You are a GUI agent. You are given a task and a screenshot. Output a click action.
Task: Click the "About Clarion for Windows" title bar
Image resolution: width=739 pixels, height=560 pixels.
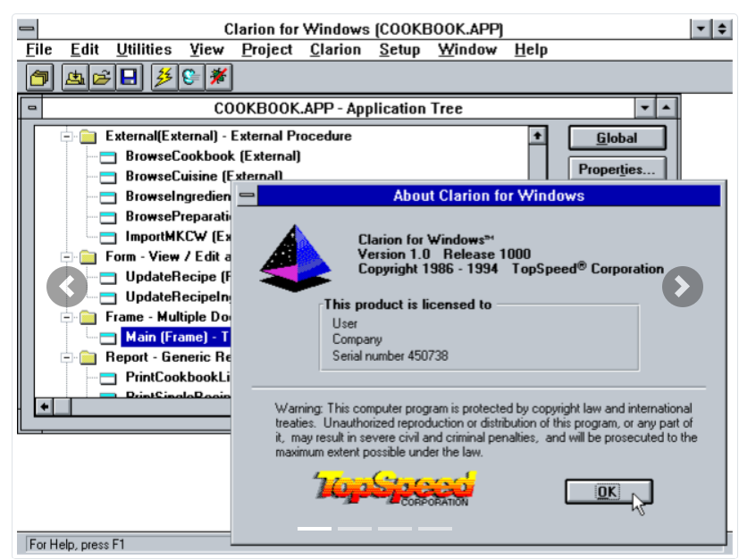point(489,196)
